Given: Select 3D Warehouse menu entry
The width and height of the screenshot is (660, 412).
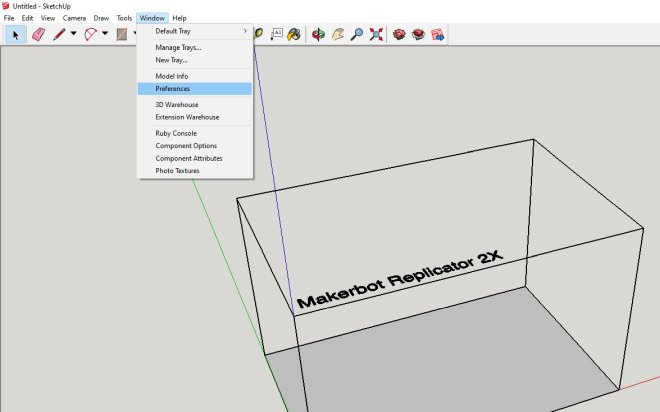Looking at the screenshot, I should 195,105.
